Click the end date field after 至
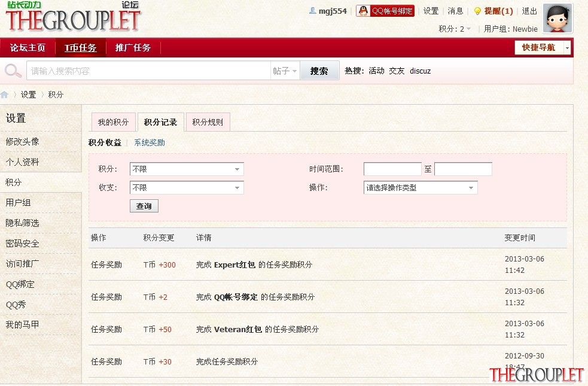The height and width of the screenshot is (386, 588). tap(463, 169)
